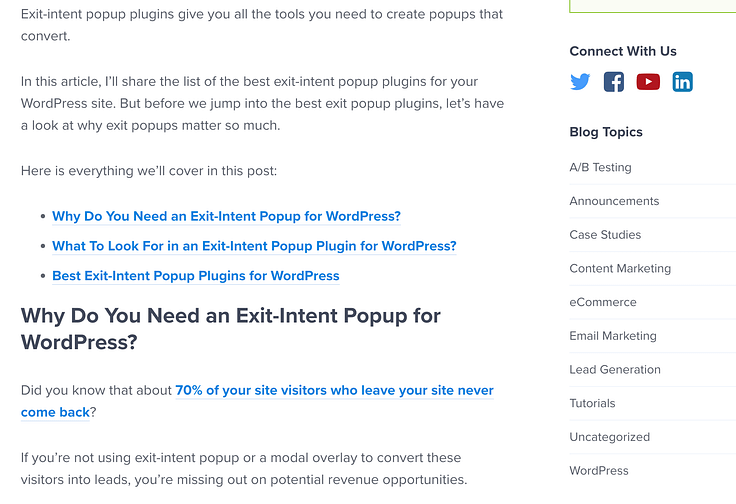Open Email Marketing topic

[613, 336]
